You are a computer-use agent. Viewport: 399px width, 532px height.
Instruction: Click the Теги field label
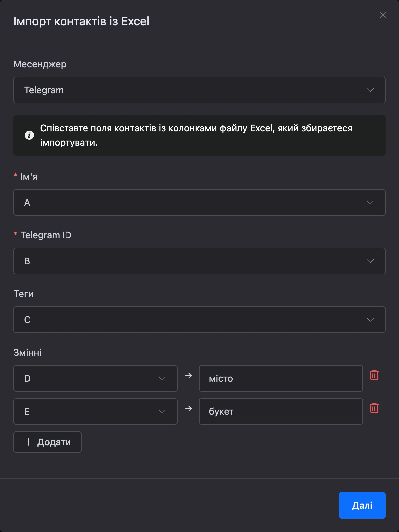pyautogui.click(x=23, y=294)
